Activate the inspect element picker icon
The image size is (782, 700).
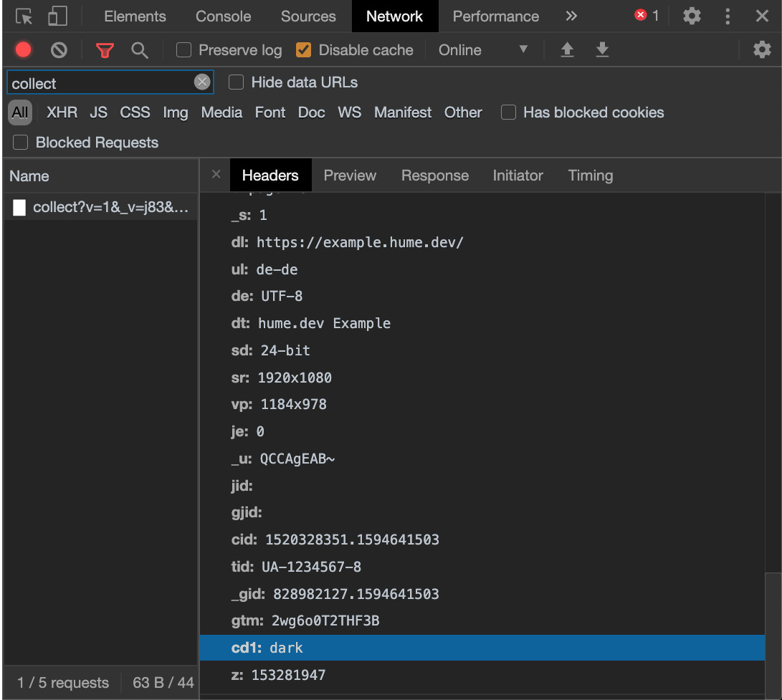point(24,16)
